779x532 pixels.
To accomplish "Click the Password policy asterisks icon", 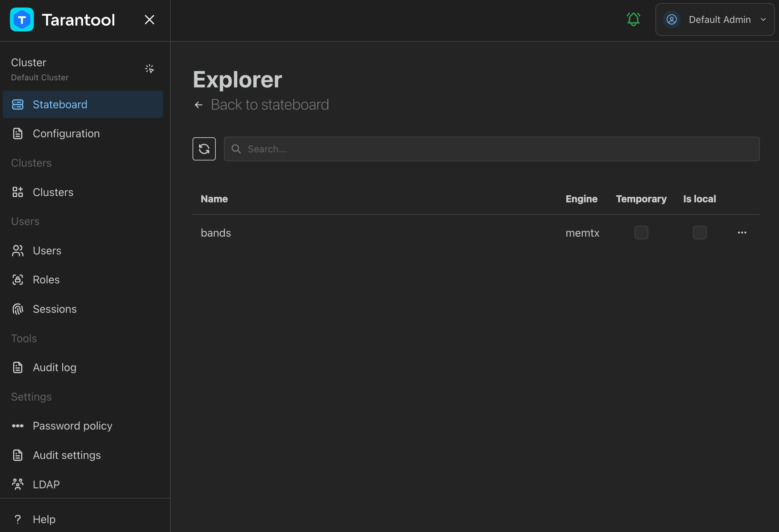I will tap(18, 426).
